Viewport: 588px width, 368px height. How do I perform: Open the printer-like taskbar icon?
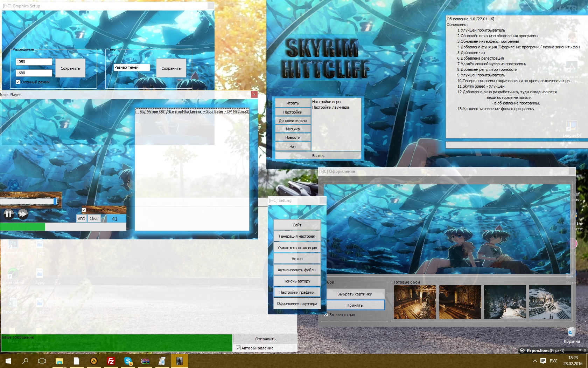pyautogui.click(x=162, y=361)
